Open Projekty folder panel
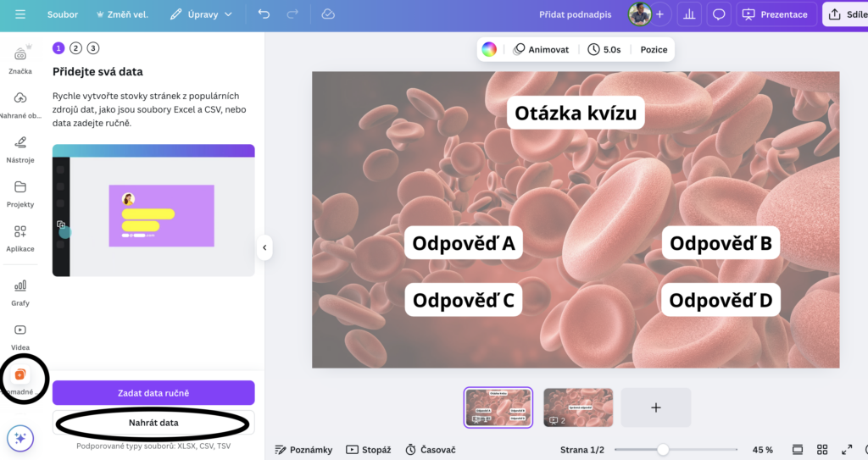 (20, 193)
